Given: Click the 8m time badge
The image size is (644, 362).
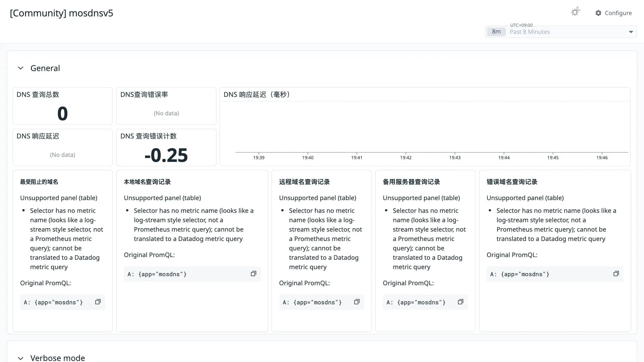Looking at the screenshot, I should pyautogui.click(x=496, y=32).
